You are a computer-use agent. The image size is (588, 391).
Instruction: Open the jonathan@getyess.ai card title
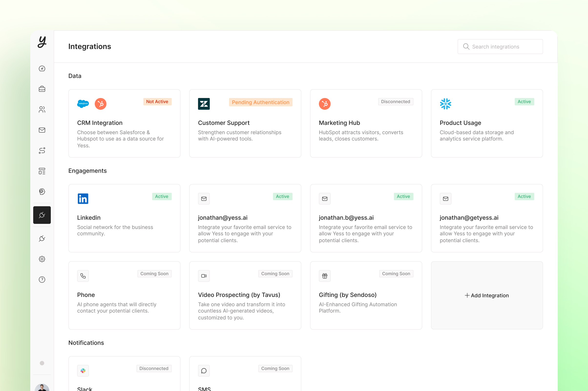click(x=469, y=217)
